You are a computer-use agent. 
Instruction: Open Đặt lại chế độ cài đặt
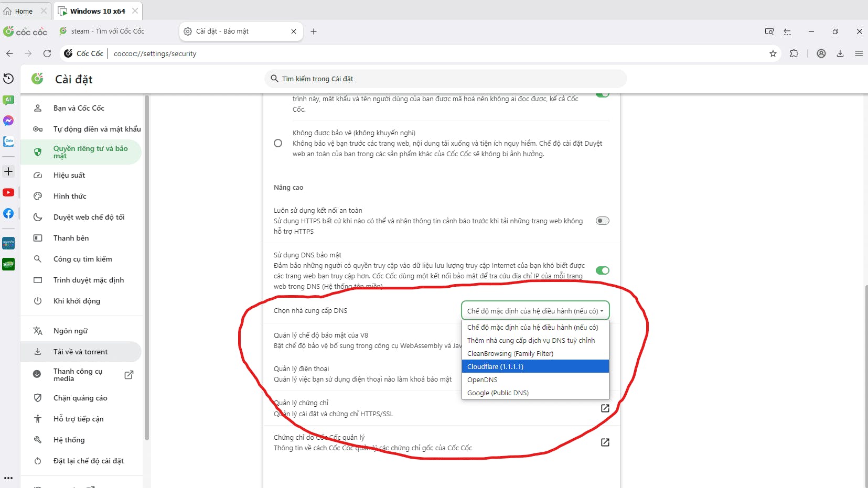(81, 461)
